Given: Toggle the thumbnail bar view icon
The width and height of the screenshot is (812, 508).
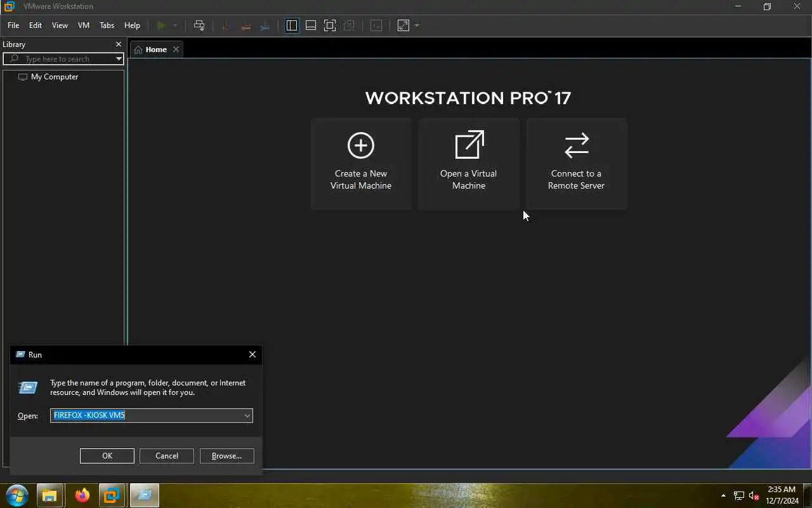Looking at the screenshot, I should pos(311,25).
